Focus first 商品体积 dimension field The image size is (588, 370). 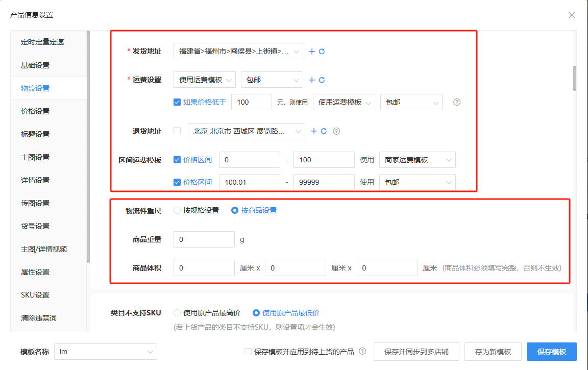pyautogui.click(x=204, y=268)
